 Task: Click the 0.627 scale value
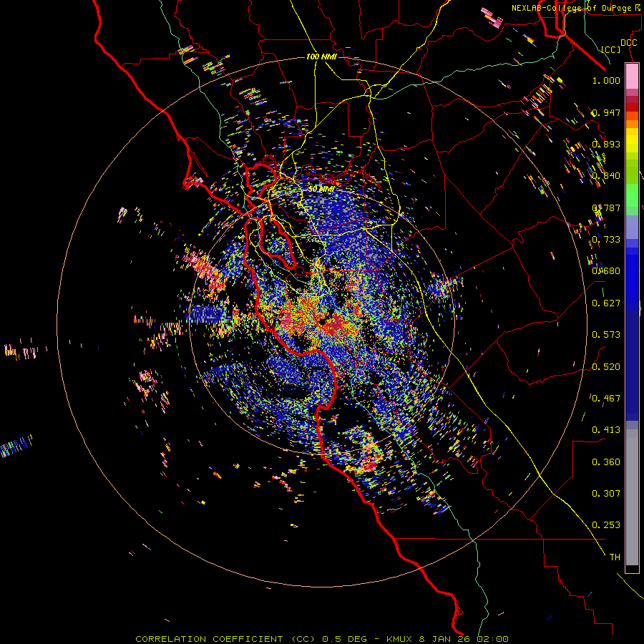606,303
